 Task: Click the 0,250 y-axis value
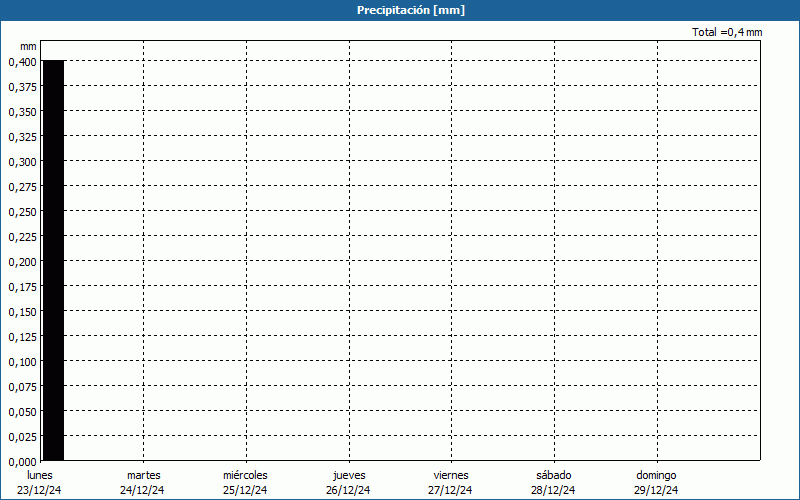click(x=22, y=212)
